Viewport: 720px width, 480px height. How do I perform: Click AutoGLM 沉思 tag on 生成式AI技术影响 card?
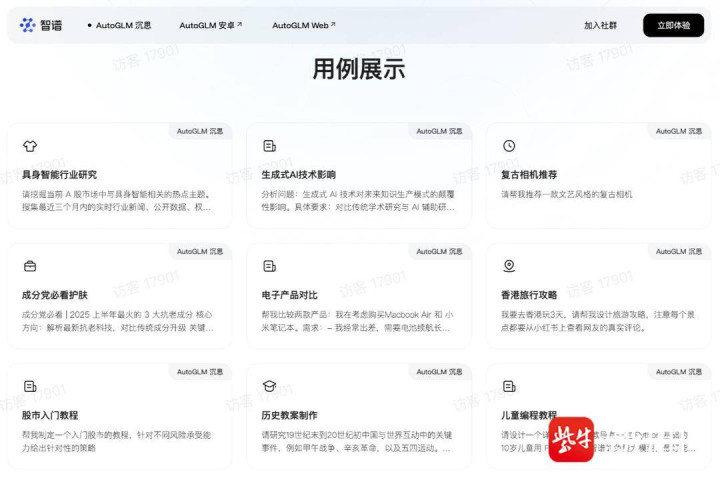tap(439, 131)
